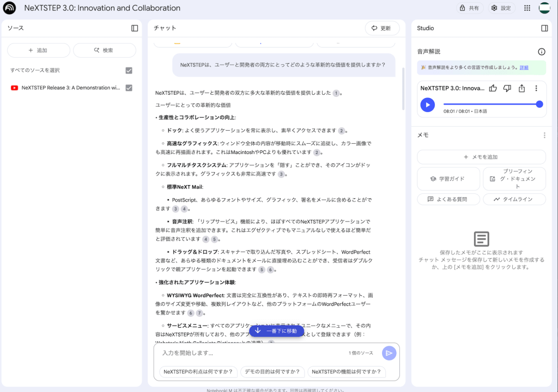Select suggestion デモの目的は何ですか？
The image size is (558, 392).
pos(272,372)
